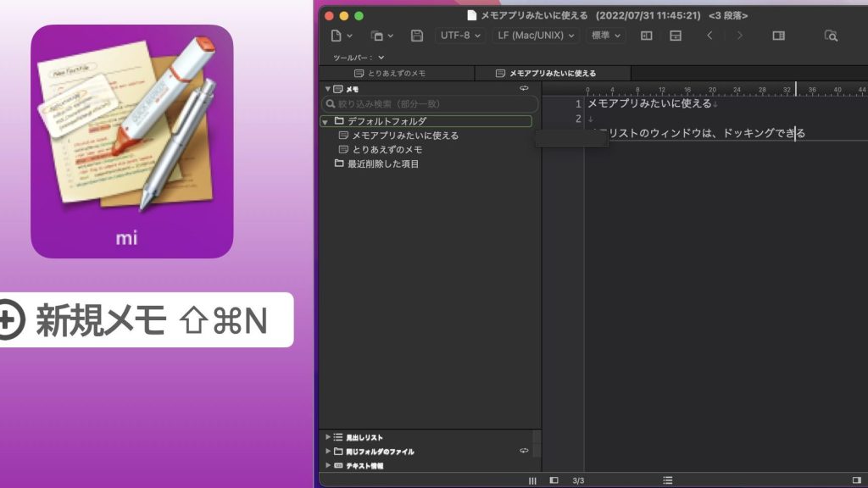Toggle the right sidebar toolbar icon
This screenshot has width=868, height=488.
[x=778, y=36]
